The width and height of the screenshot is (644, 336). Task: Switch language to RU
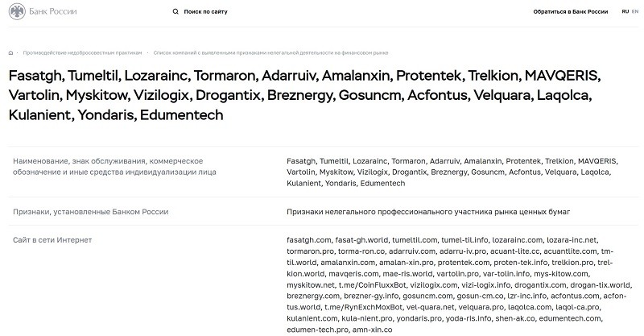pyautogui.click(x=625, y=11)
